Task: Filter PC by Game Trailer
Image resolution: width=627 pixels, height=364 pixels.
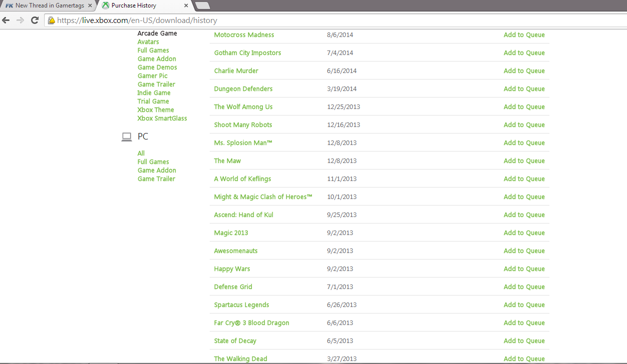Action: pos(156,179)
